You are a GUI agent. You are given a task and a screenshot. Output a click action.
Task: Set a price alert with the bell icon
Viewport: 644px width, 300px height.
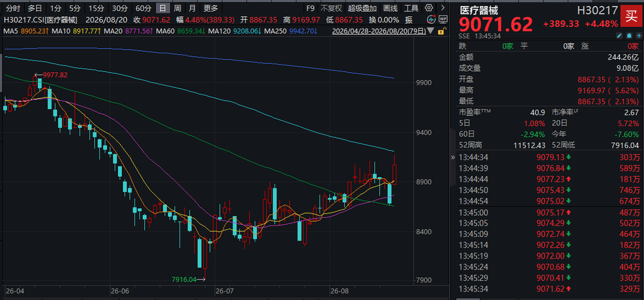(x=628, y=36)
